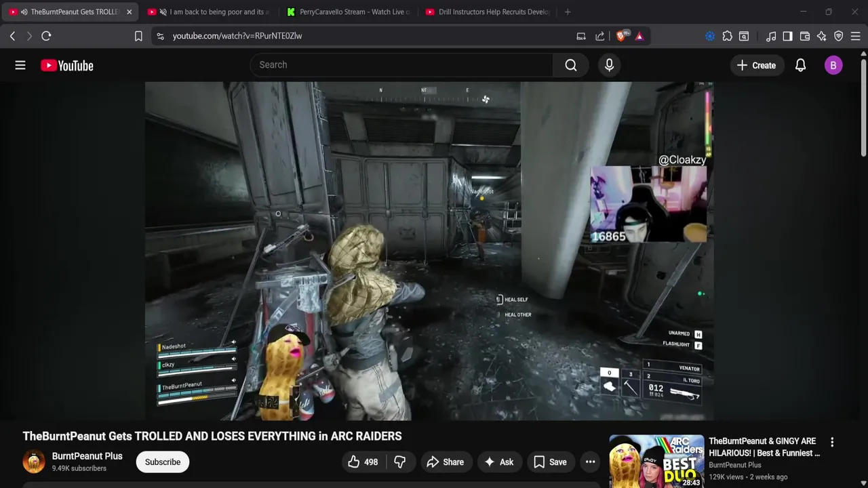The width and height of the screenshot is (868, 488).
Task: Like the video with thumbs up
Action: click(x=363, y=462)
